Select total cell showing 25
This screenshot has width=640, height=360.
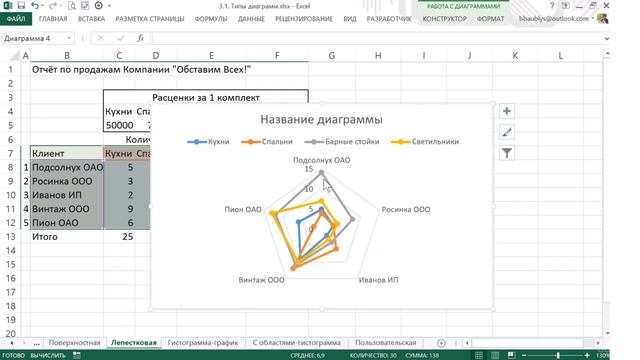[x=119, y=237]
